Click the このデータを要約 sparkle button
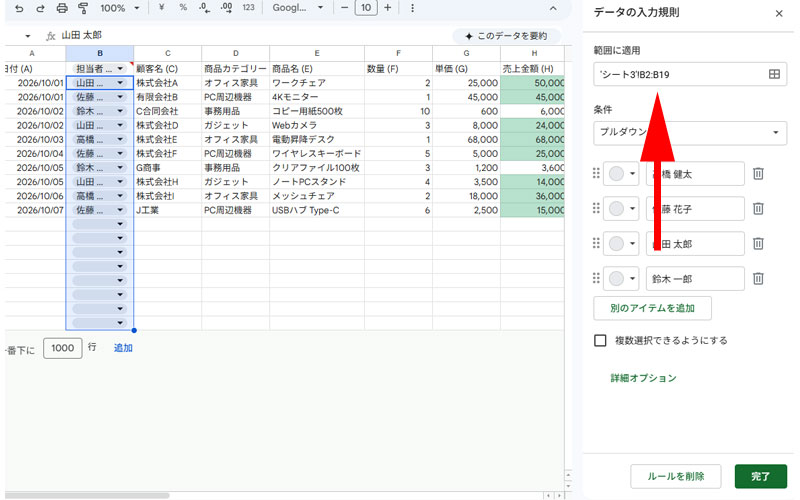 (506, 36)
